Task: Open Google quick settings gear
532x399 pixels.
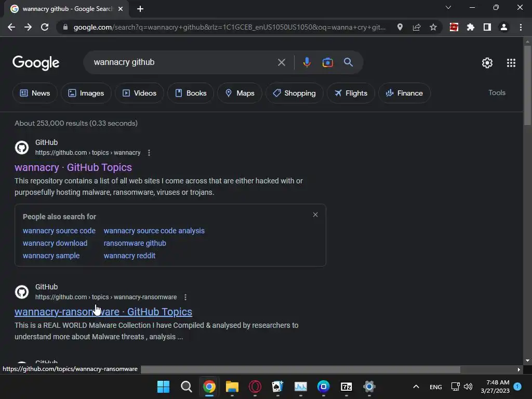Action: [487, 63]
